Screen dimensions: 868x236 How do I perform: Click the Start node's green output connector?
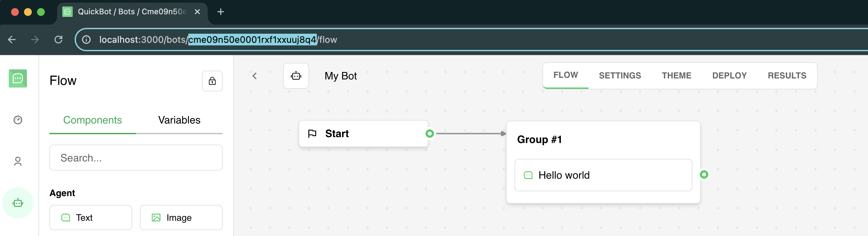429,134
